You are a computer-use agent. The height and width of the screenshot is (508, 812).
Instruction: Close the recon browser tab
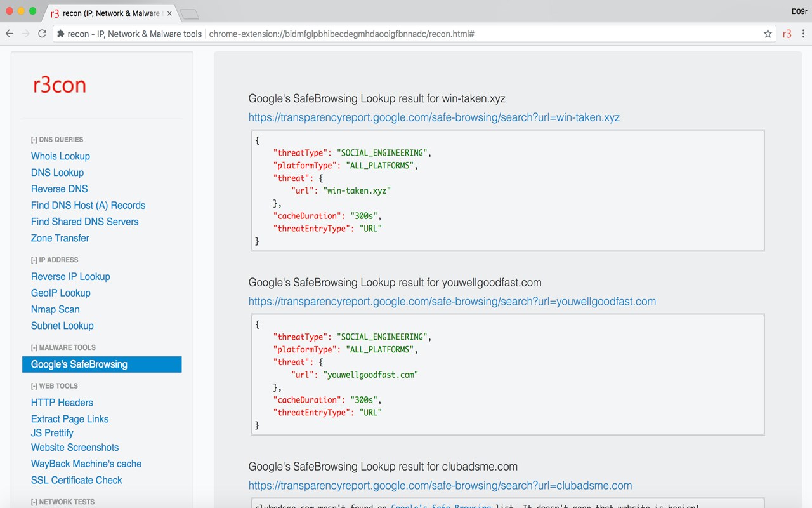[x=169, y=13]
